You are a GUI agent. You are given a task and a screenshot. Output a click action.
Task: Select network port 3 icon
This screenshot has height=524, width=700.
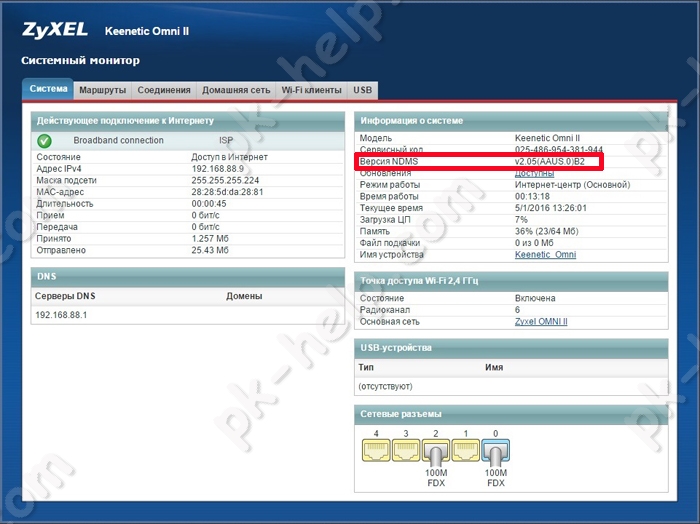coord(406,450)
